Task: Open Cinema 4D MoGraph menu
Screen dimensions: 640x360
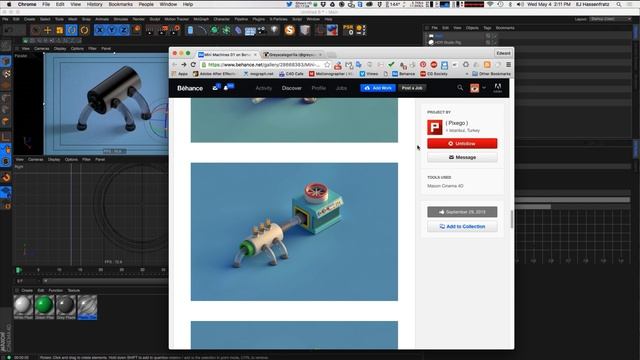Action: tap(201, 19)
